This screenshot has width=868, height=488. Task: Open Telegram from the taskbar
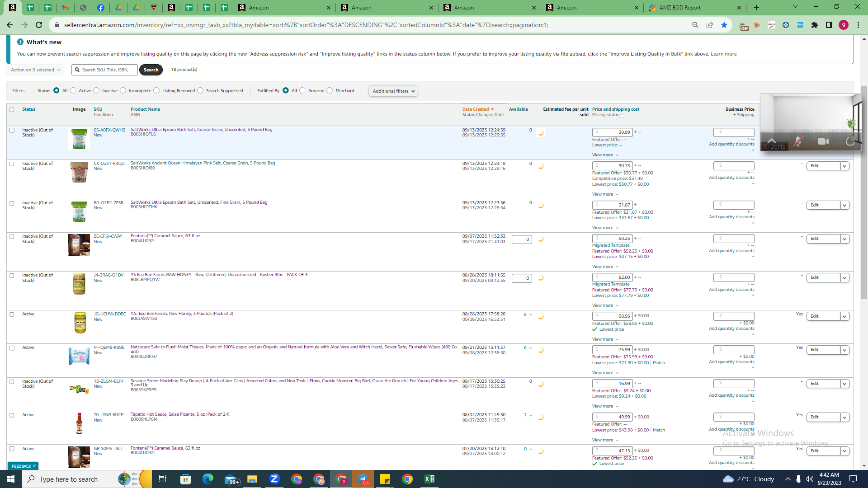[x=363, y=479]
